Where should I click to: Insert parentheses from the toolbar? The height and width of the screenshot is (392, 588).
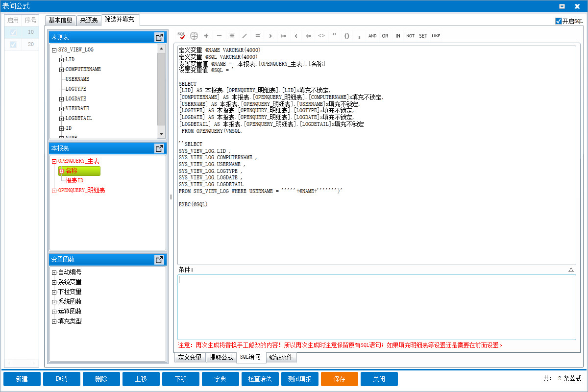pos(347,36)
